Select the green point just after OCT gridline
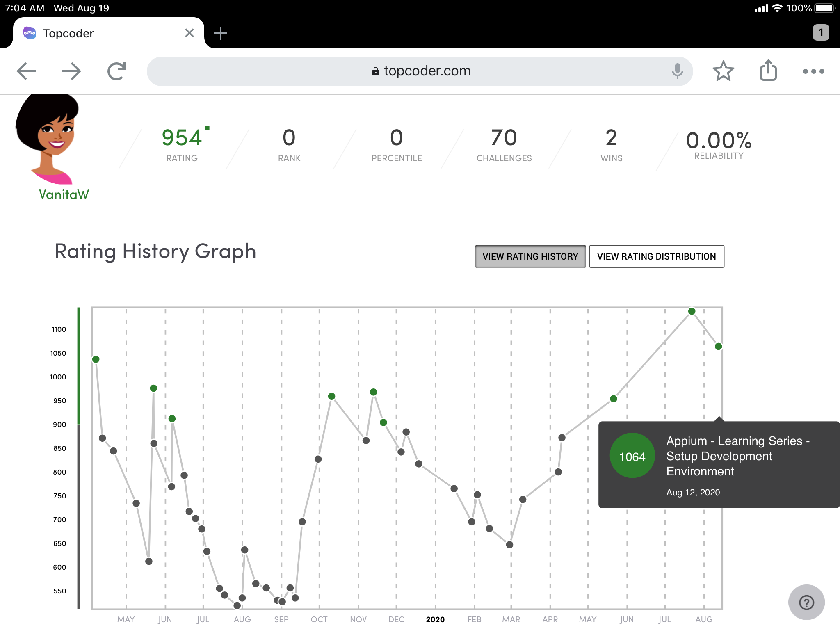The image size is (840, 630). (x=332, y=396)
